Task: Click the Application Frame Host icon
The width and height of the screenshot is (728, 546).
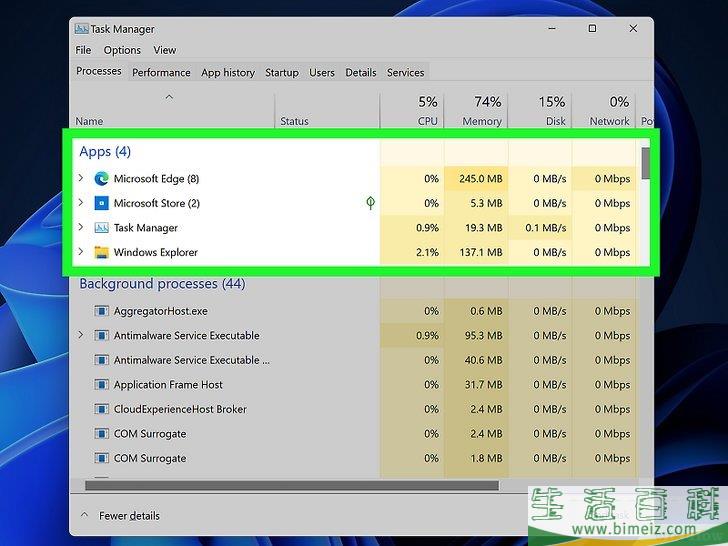Action: click(101, 384)
